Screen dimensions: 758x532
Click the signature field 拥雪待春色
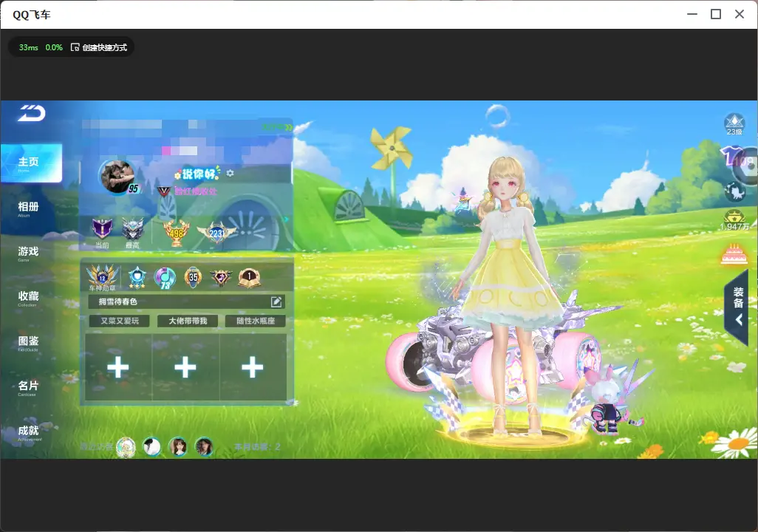coord(187,301)
